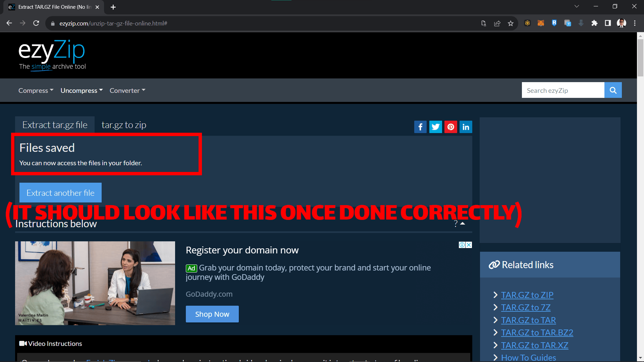Click the ezyZip search magnifier icon
This screenshot has height=362, width=644.
coord(613,90)
